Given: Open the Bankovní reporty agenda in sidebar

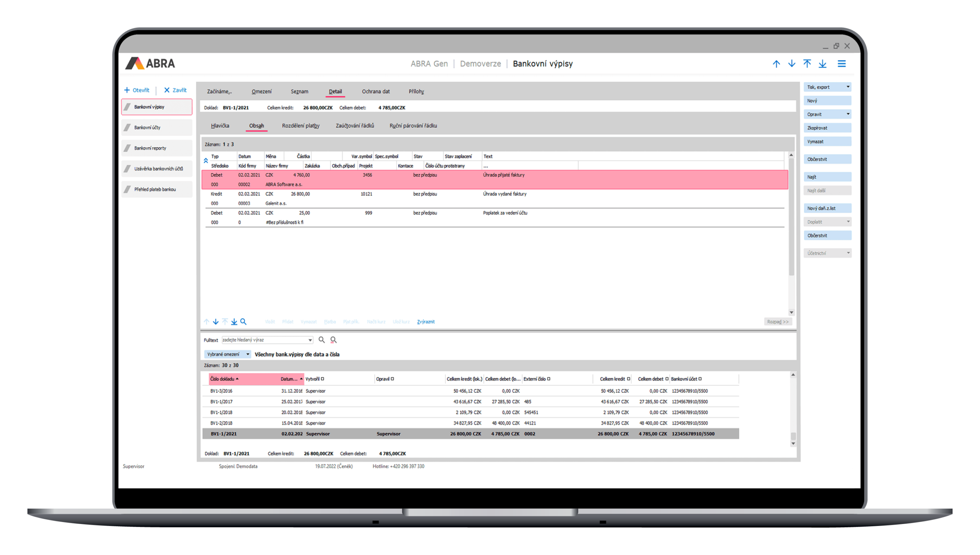Looking at the screenshot, I should coord(157,148).
